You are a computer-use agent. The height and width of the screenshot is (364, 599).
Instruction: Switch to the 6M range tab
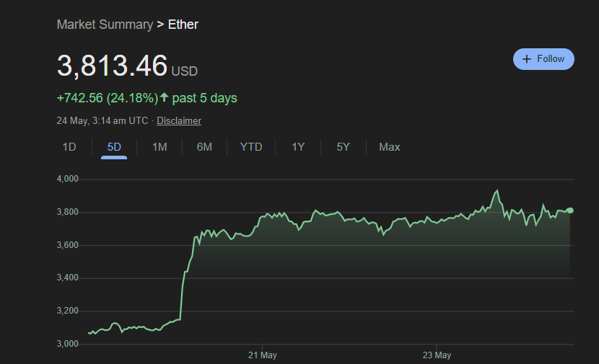(204, 147)
